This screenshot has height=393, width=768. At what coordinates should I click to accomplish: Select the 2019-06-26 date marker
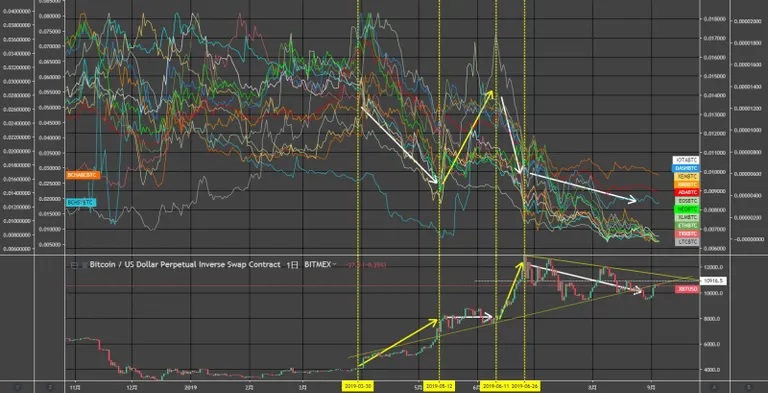tap(525, 387)
